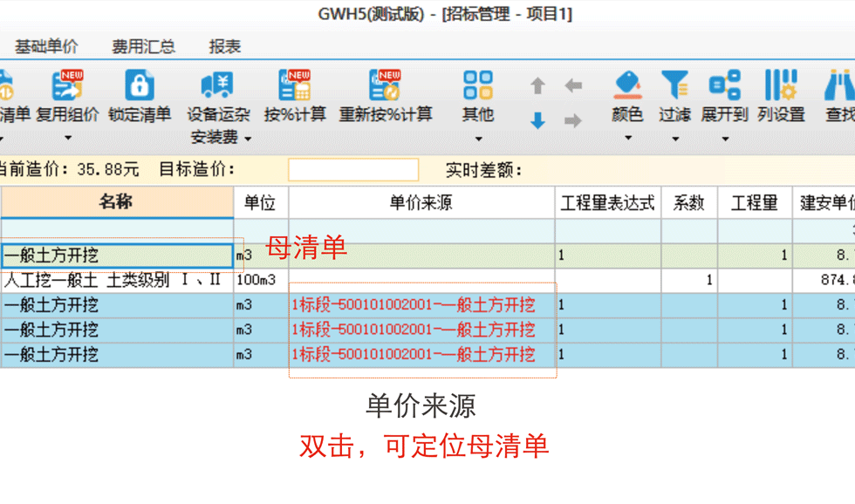The height and width of the screenshot is (504, 855).
Task: Click the 按%计算 calculator icon
Action: click(x=295, y=85)
